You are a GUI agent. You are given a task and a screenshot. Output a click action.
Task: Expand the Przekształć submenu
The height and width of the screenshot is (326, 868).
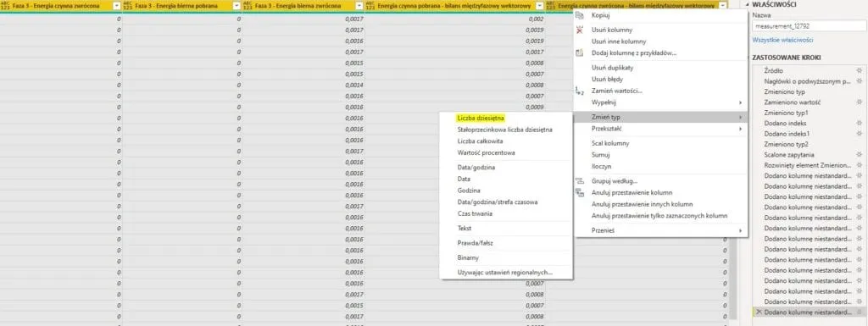[x=659, y=128]
